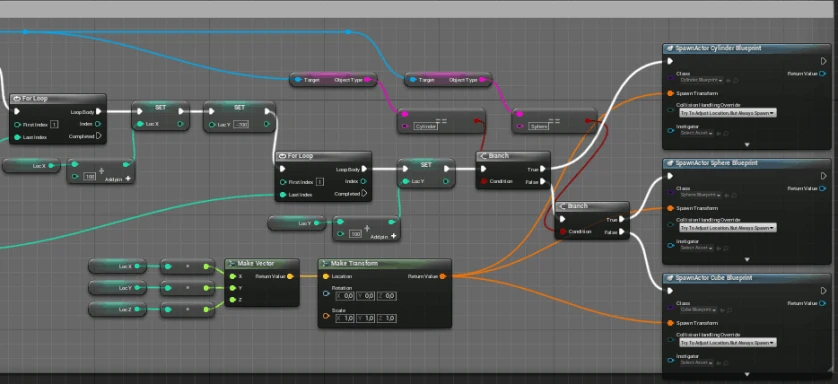This screenshot has width=838, height=384.
Task: Click Scale Y field on Make Transform
Action: coord(366,318)
